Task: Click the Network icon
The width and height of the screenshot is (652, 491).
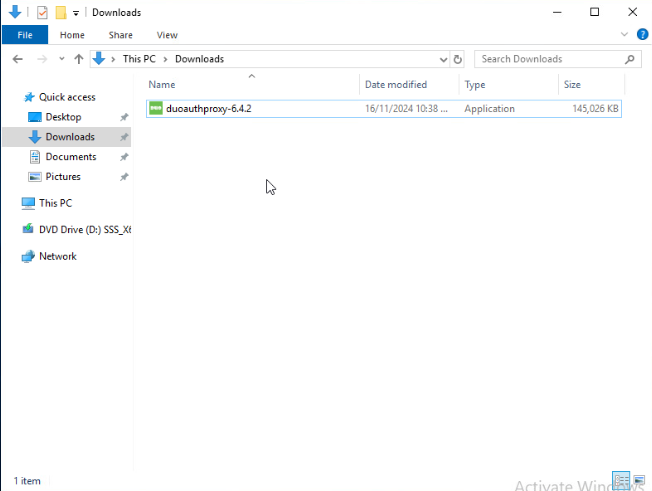Action: point(28,257)
